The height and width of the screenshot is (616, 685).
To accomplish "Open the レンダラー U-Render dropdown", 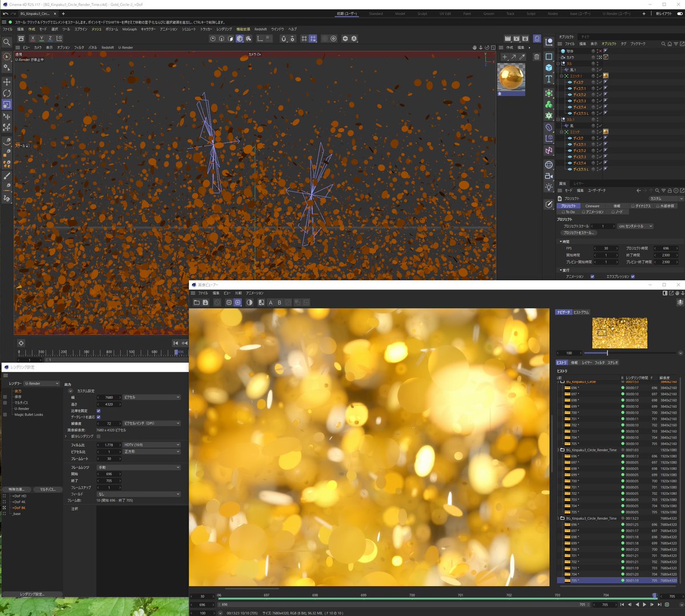I will pyautogui.click(x=41, y=384).
